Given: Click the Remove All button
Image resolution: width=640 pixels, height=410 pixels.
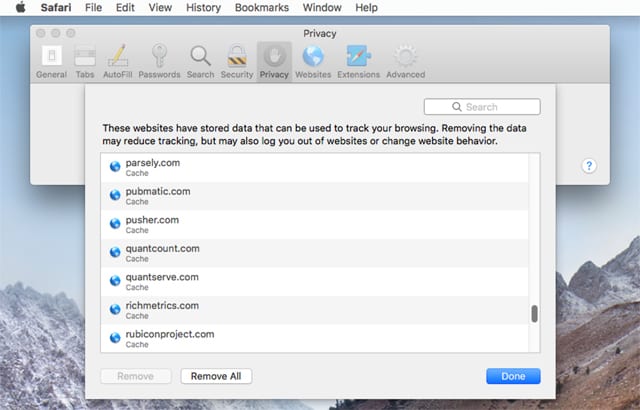Looking at the screenshot, I should pyautogui.click(x=216, y=376).
